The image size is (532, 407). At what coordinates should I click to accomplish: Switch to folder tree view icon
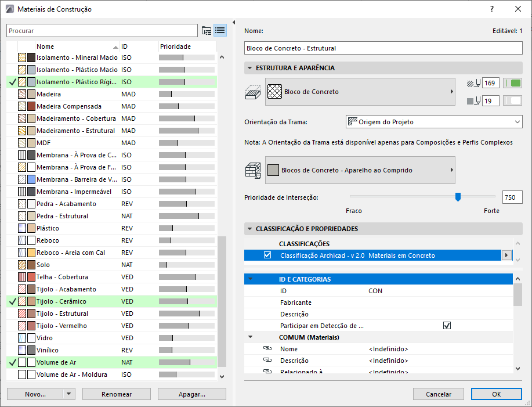pyautogui.click(x=207, y=31)
